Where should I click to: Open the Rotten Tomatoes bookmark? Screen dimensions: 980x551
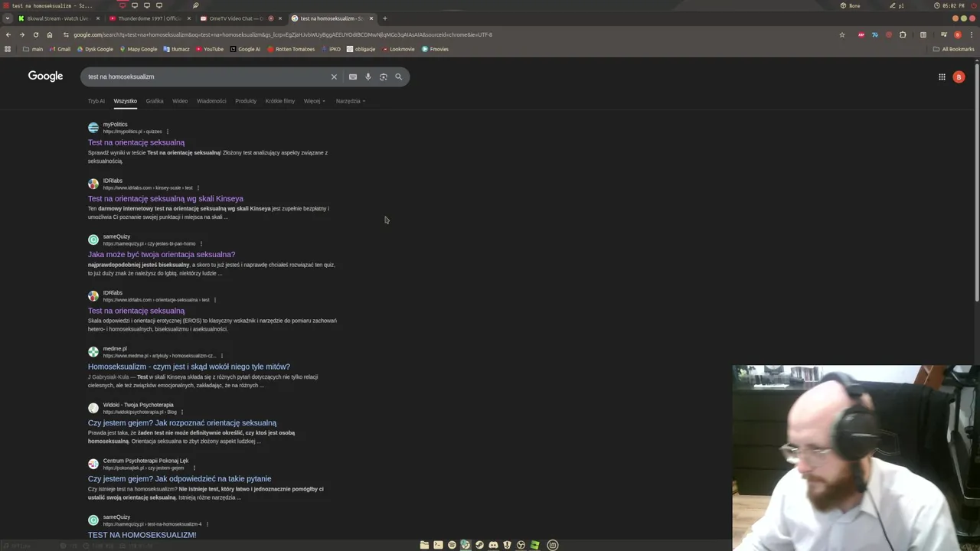coord(291,49)
